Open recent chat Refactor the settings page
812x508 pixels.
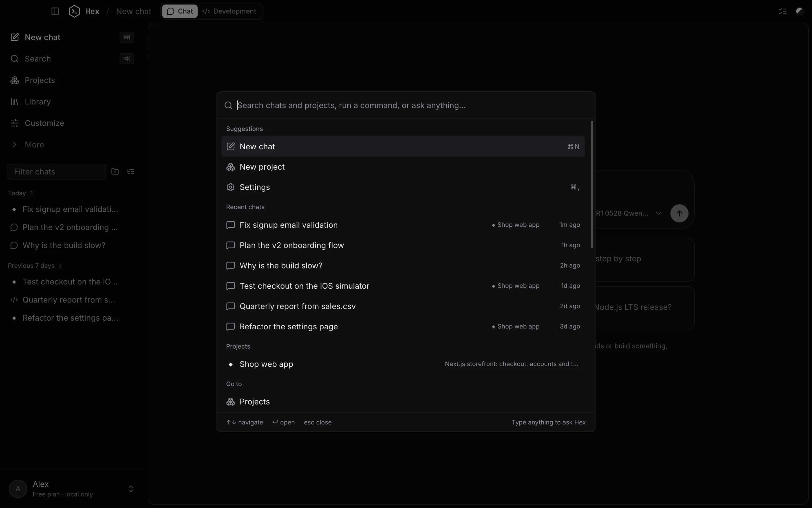[403, 327]
